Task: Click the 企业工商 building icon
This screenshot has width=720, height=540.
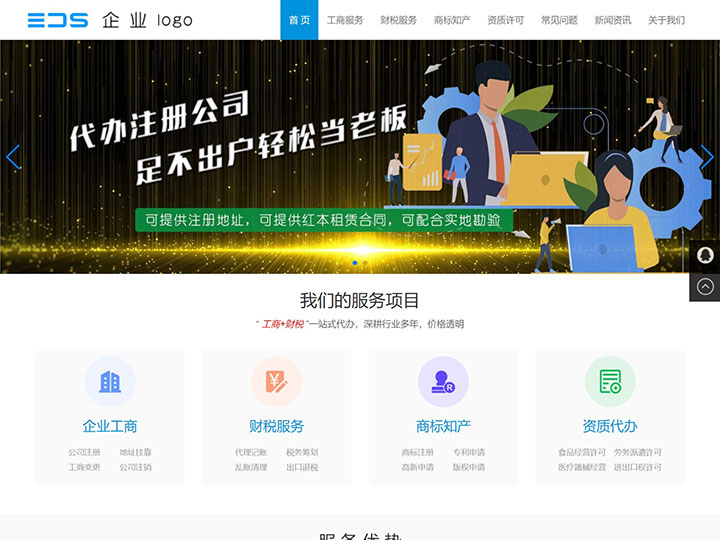Action: click(x=110, y=382)
